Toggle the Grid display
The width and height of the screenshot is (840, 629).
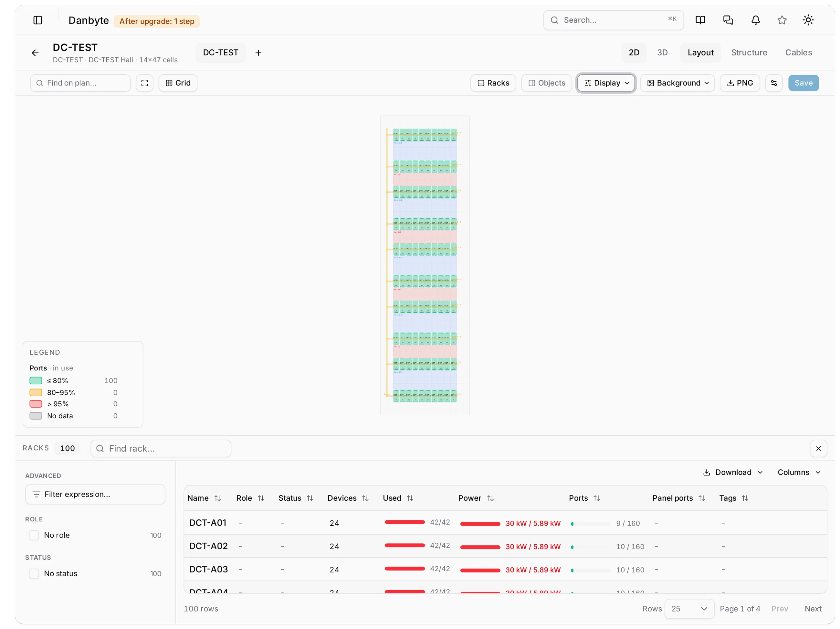178,83
